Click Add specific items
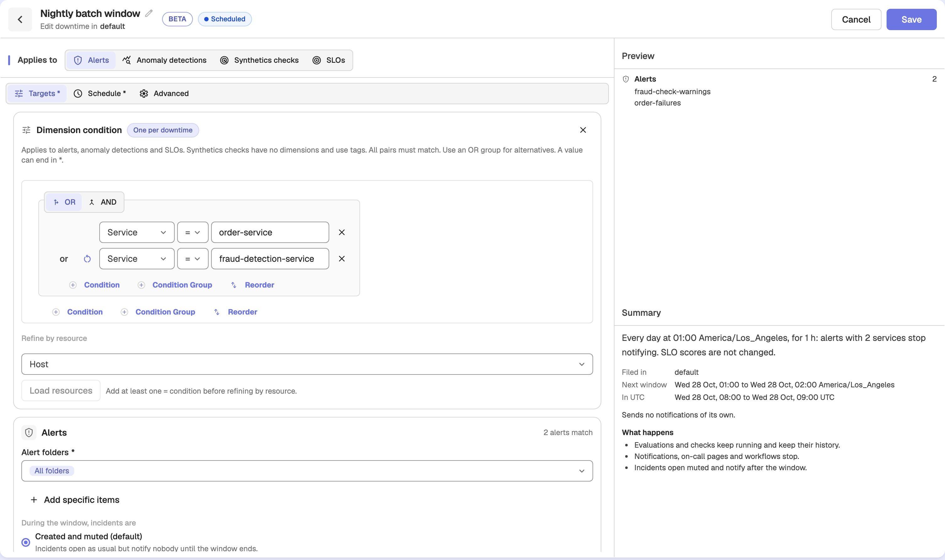 click(75, 500)
